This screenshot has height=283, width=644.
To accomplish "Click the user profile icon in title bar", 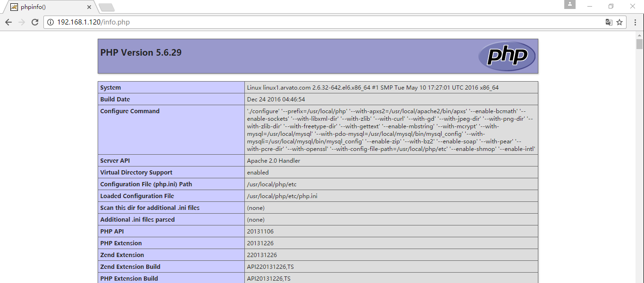I will pos(570,4).
